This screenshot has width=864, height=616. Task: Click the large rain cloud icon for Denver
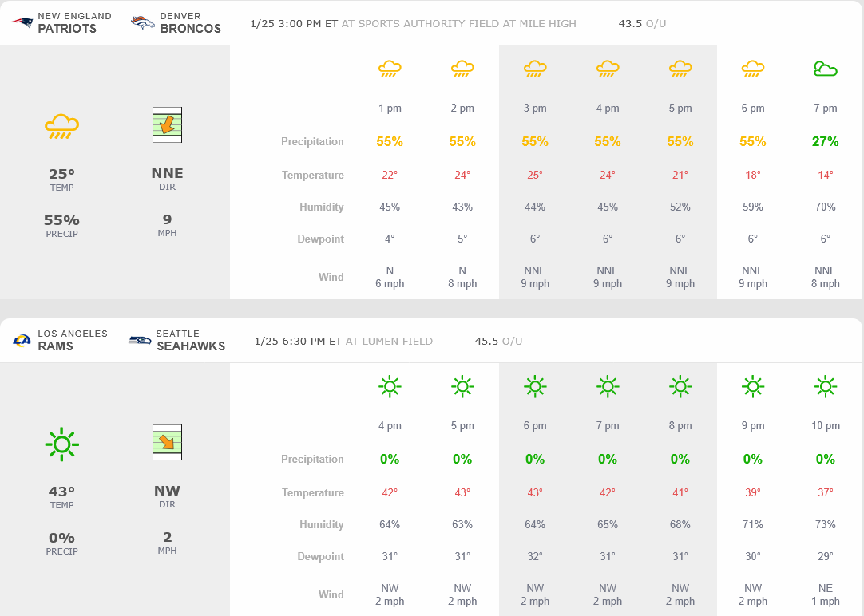click(x=61, y=125)
